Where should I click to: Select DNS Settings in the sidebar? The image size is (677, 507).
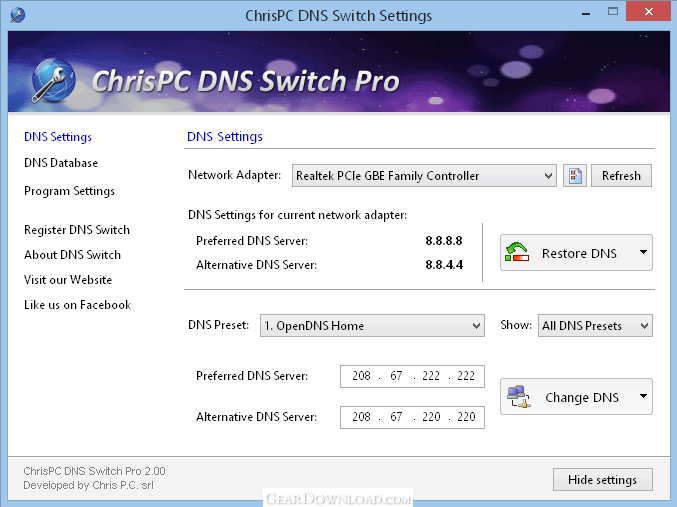point(58,137)
